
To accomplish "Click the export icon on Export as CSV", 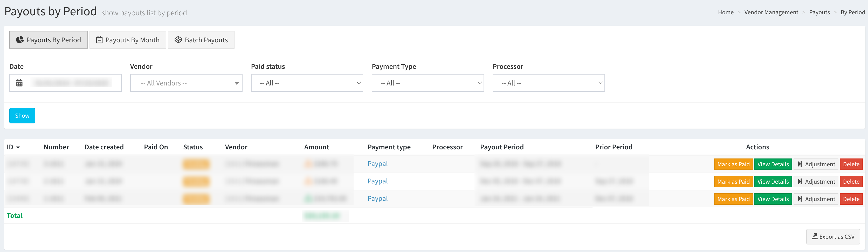I will click(x=814, y=236).
